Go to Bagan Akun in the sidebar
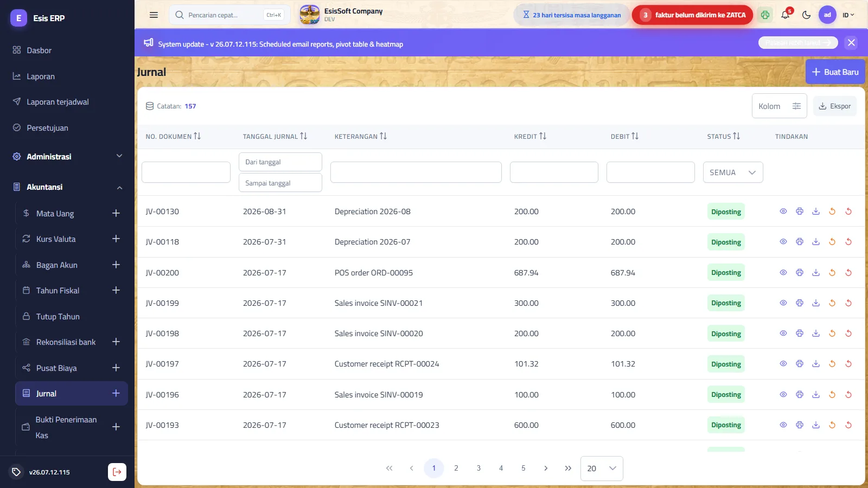 tap(57, 265)
